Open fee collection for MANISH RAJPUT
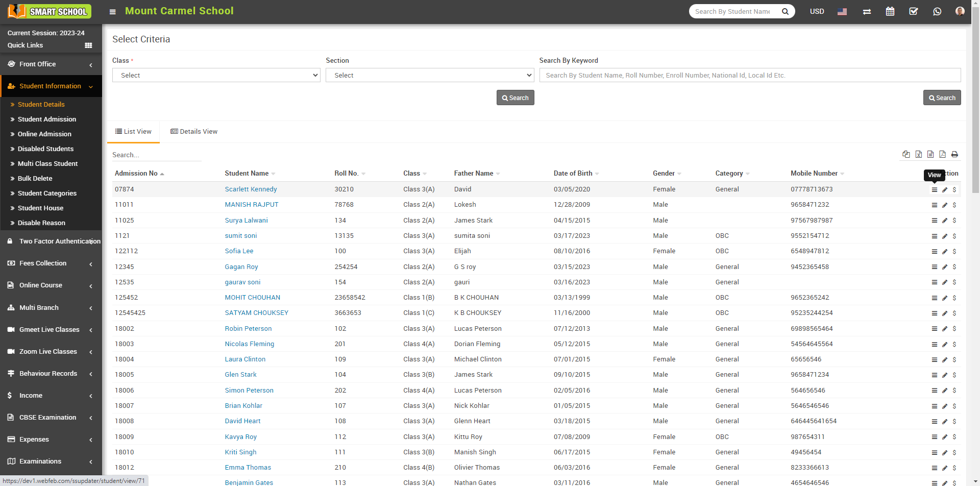Image resolution: width=980 pixels, height=486 pixels. point(954,205)
